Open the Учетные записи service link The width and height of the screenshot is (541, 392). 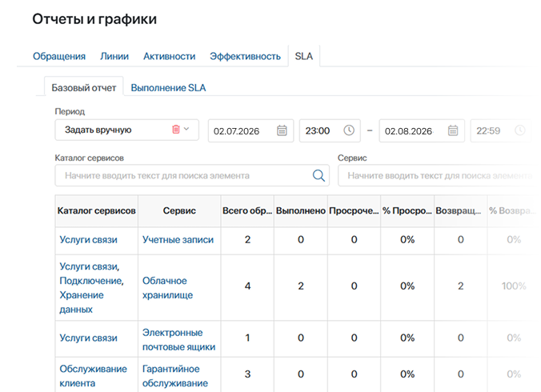178,240
